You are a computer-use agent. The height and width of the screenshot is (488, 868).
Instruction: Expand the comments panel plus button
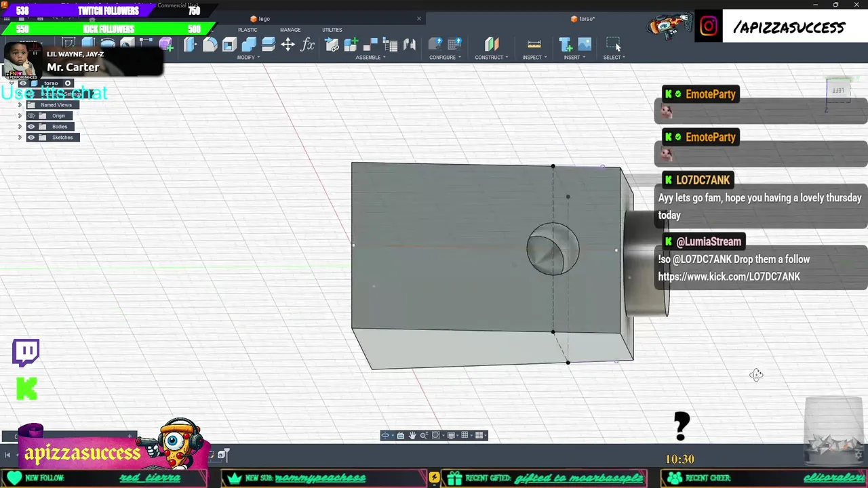(x=130, y=436)
